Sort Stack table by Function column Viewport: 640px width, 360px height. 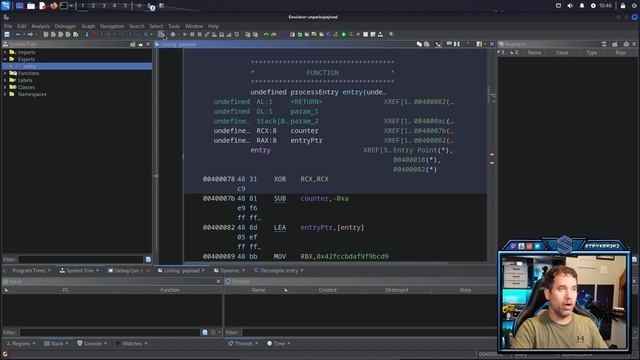[170, 290]
